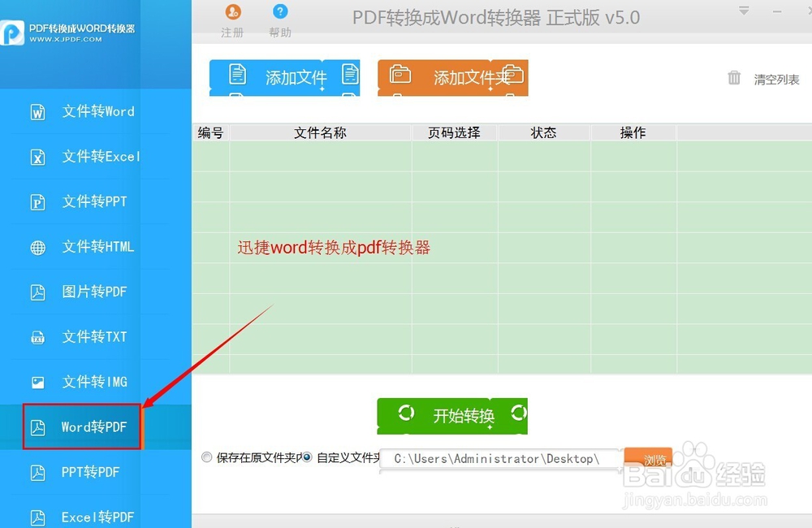Image resolution: width=812 pixels, height=528 pixels.
Task: Select the 文件转HTML conversion mode icon
Action: coord(38,246)
